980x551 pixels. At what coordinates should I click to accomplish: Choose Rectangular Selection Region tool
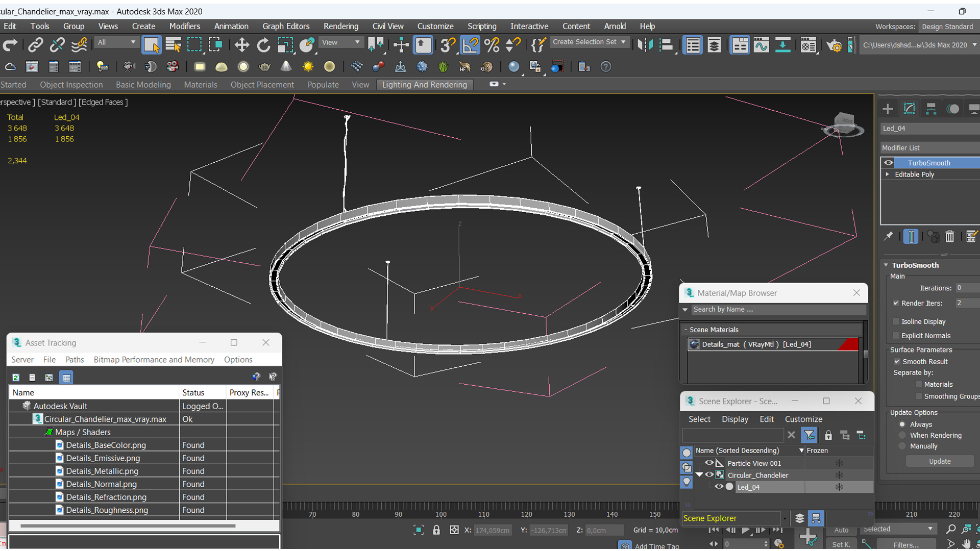[x=194, y=45]
